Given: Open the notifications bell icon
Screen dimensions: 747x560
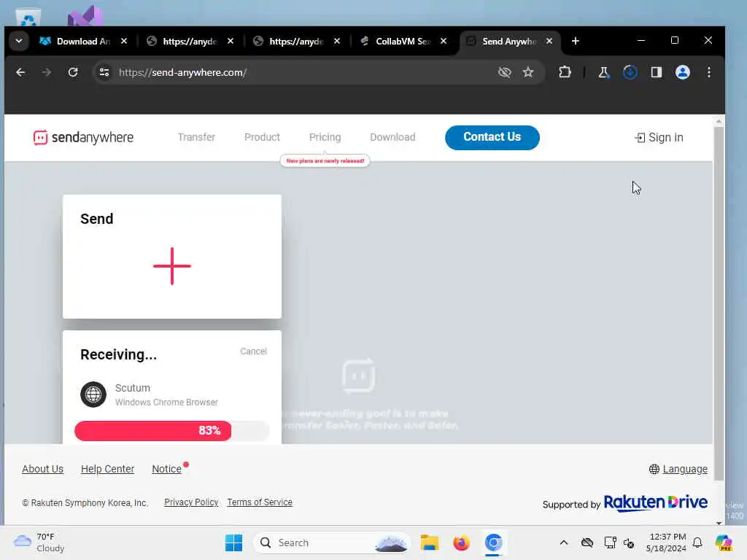Looking at the screenshot, I should (x=697, y=542).
